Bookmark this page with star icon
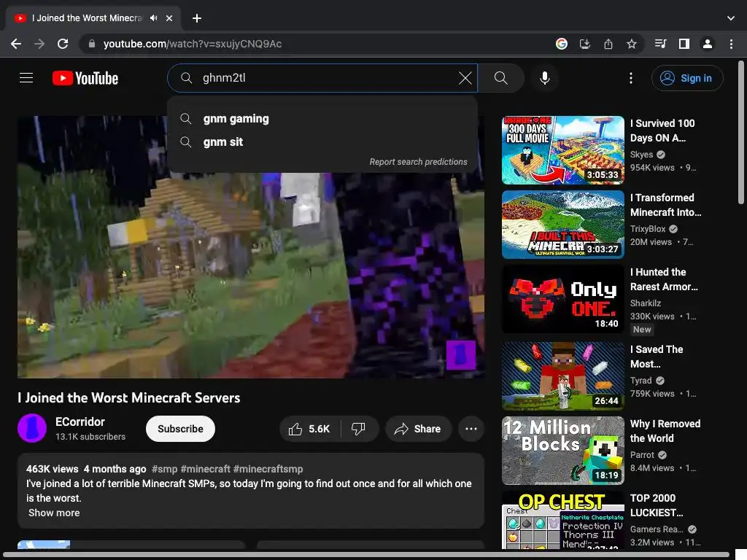 pyautogui.click(x=632, y=44)
